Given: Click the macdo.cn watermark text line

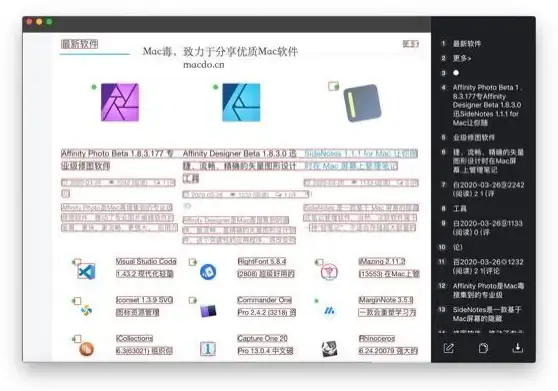Looking at the screenshot, I should pos(204,65).
